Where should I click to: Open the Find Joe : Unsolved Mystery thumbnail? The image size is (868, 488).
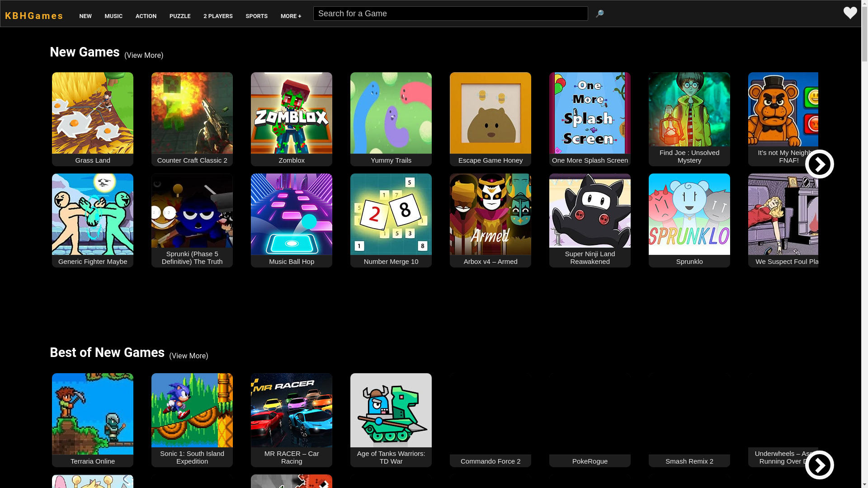pyautogui.click(x=689, y=109)
